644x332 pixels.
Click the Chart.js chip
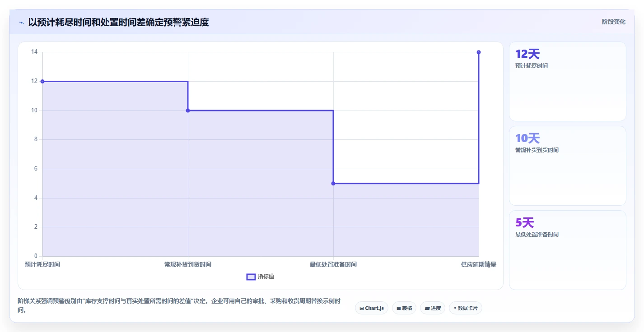(x=372, y=308)
